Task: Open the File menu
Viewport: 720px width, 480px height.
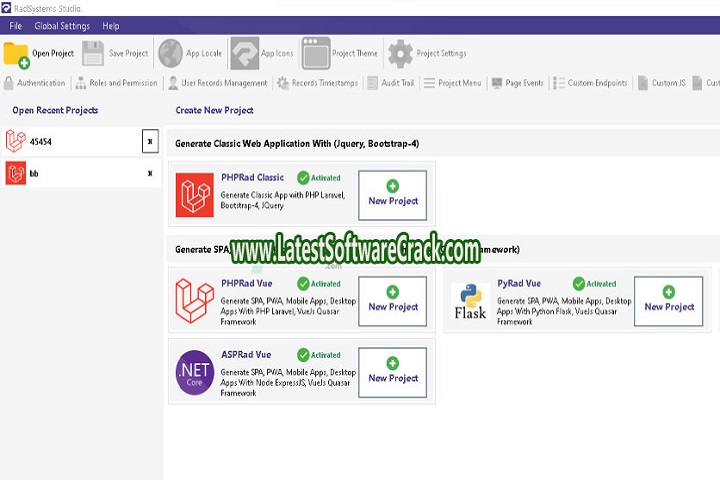Action: 15,26
